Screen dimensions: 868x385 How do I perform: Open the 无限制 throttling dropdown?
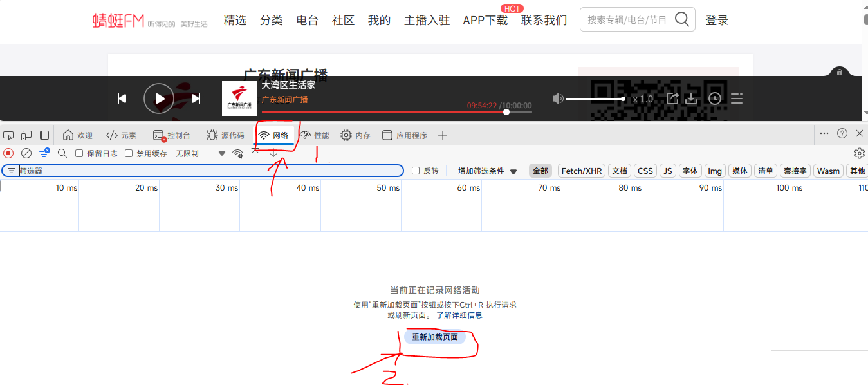click(201, 153)
